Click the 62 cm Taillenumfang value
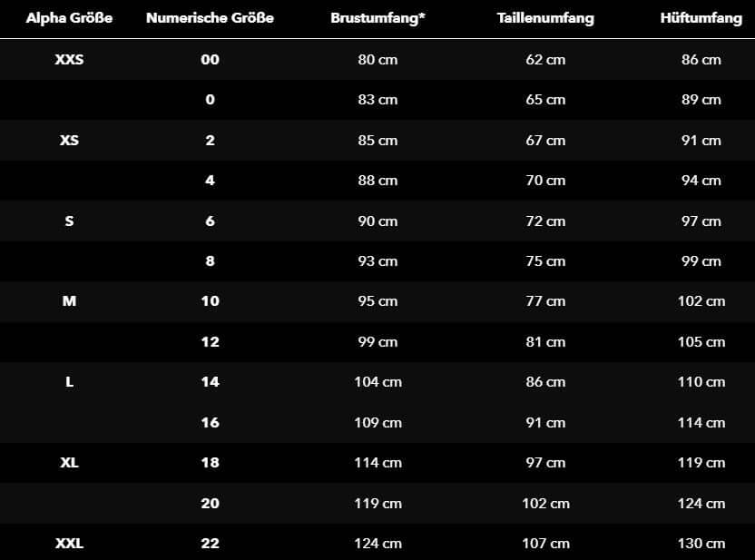 click(545, 60)
